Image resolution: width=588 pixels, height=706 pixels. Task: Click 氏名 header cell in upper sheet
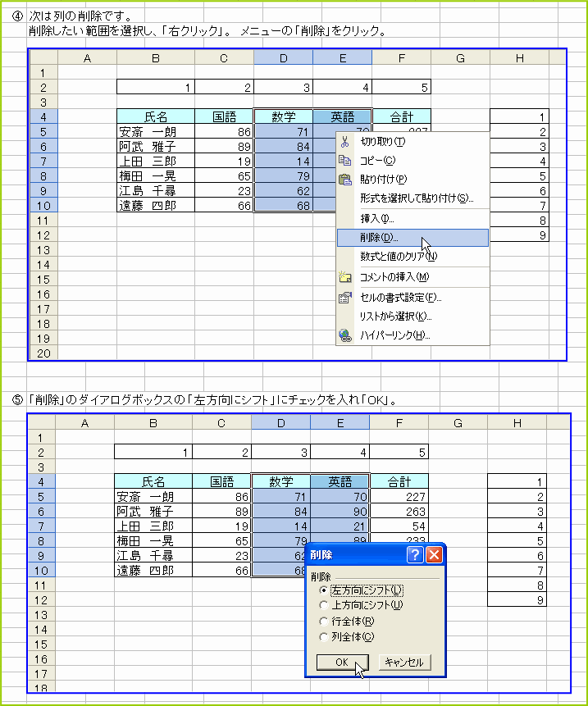156,116
